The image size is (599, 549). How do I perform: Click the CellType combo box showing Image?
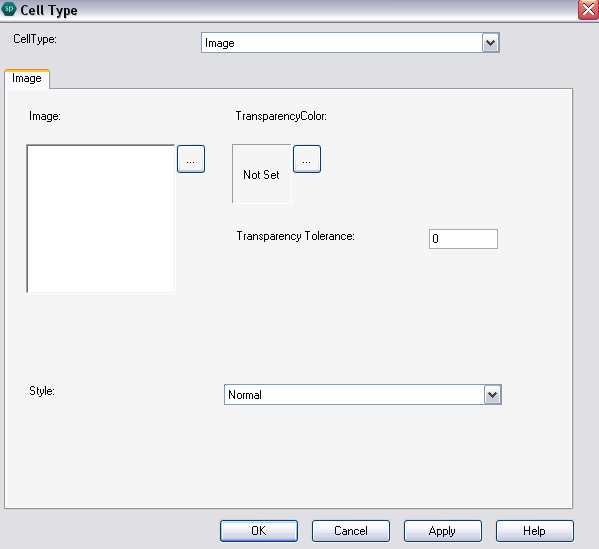click(350, 43)
